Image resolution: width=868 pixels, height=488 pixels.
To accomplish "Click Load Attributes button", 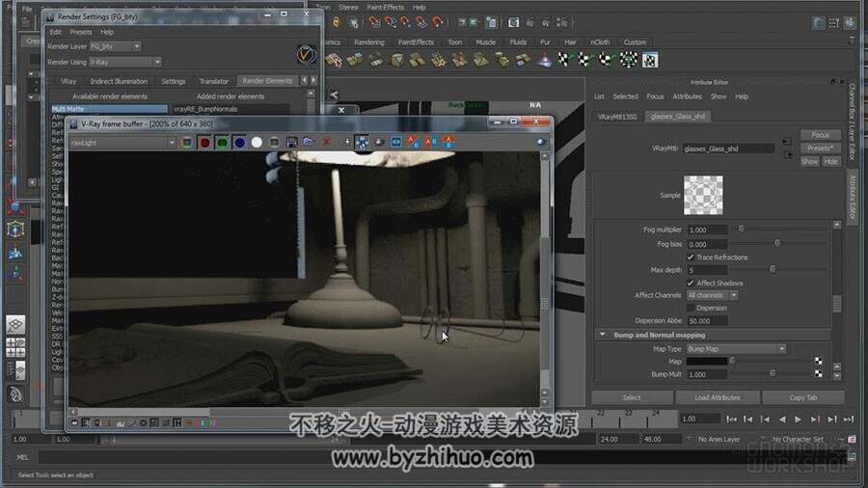I will coord(717,397).
